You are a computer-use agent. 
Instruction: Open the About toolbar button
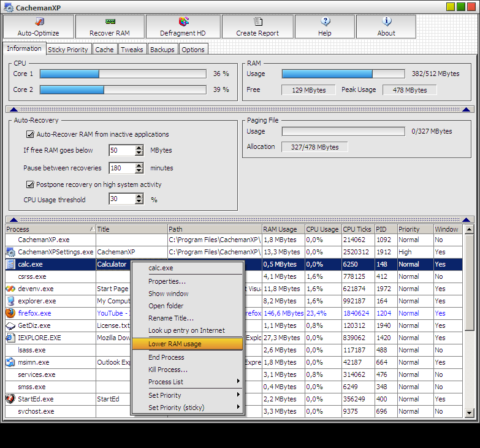pos(386,26)
